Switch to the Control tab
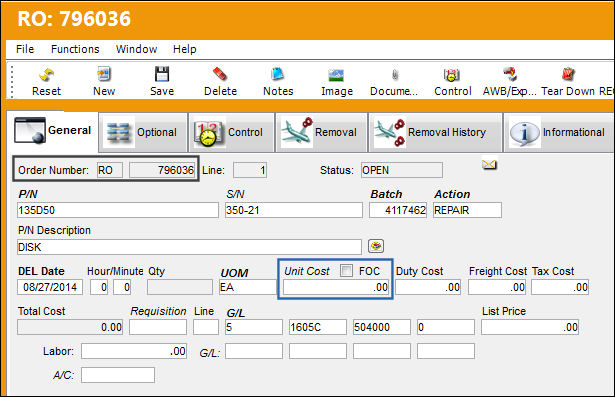 (x=231, y=132)
